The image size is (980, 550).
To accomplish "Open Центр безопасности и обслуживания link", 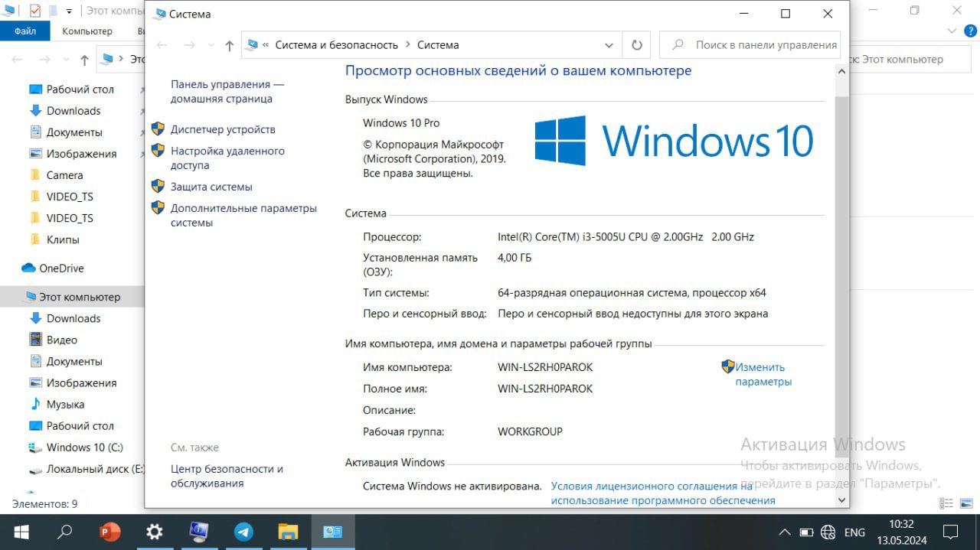I will coord(227,476).
